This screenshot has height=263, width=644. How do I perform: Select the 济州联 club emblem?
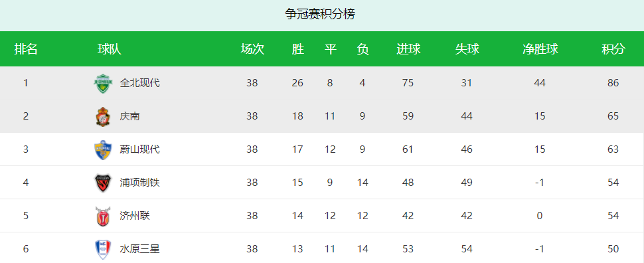[103, 216]
